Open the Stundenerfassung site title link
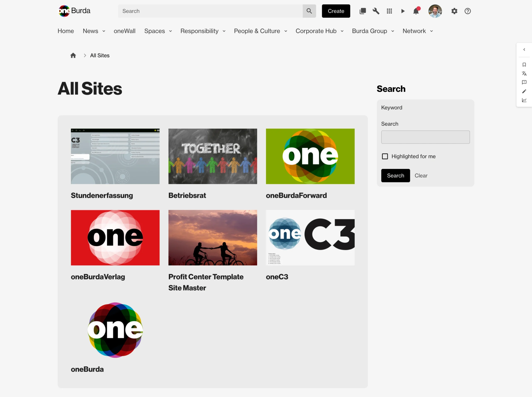 [x=102, y=195]
